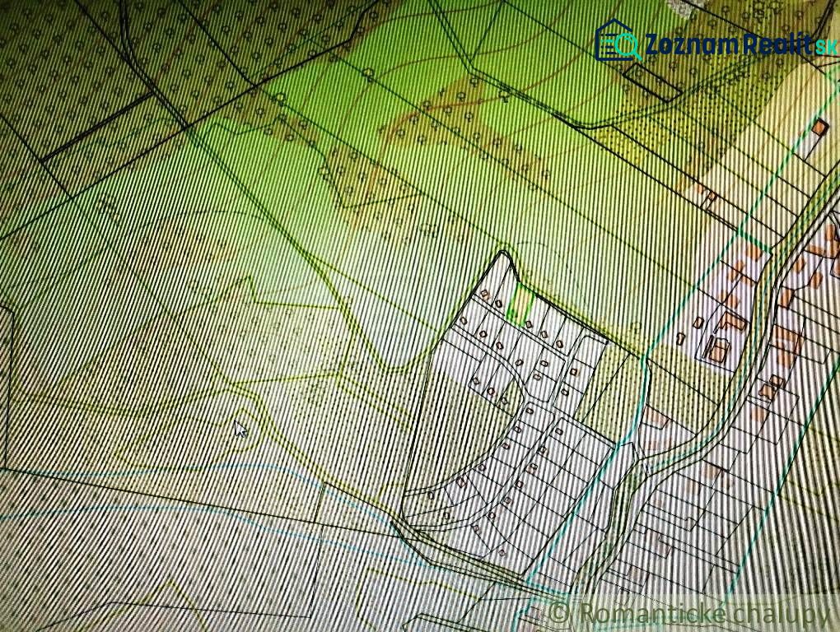Screen dimensions: 840x632
Task: Select the lone orange building at the upper right edge
Action: 819,128
